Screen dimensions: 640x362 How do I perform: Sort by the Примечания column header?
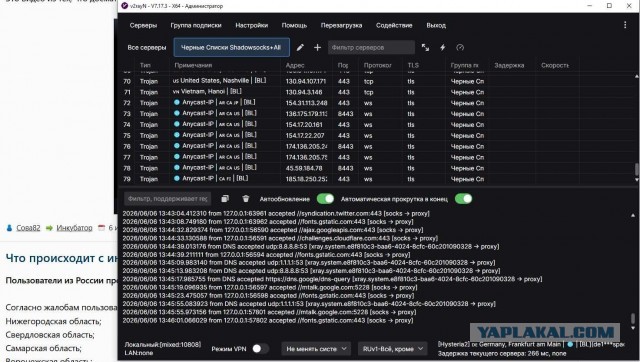pos(193,65)
